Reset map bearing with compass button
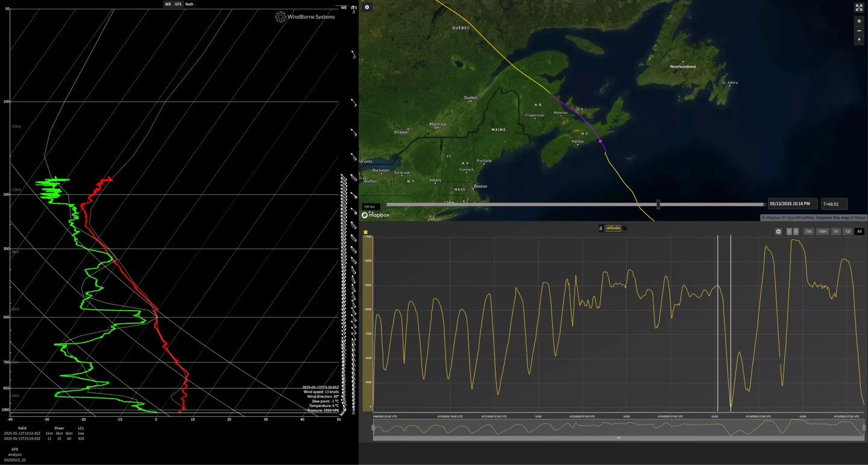The width and height of the screenshot is (868, 465). click(859, 40)
